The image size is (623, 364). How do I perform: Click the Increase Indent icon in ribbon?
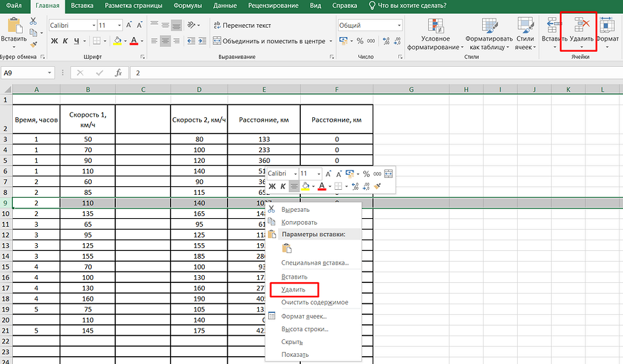coord(201,41)
